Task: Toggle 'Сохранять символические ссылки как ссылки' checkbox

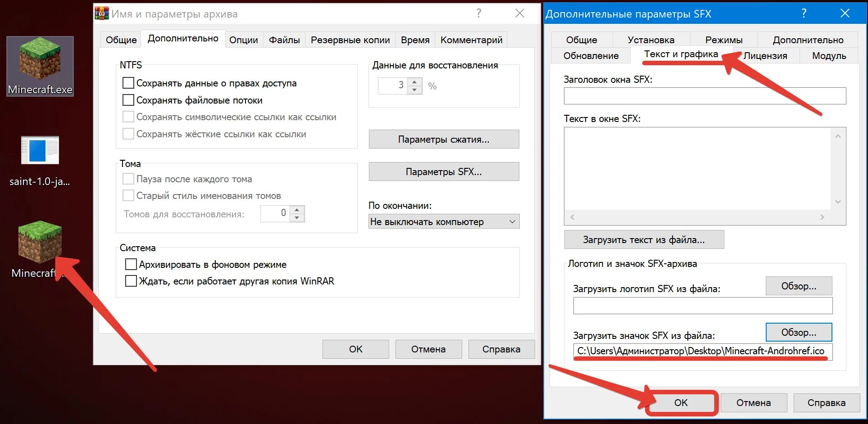Action: (x=128, y=117)
